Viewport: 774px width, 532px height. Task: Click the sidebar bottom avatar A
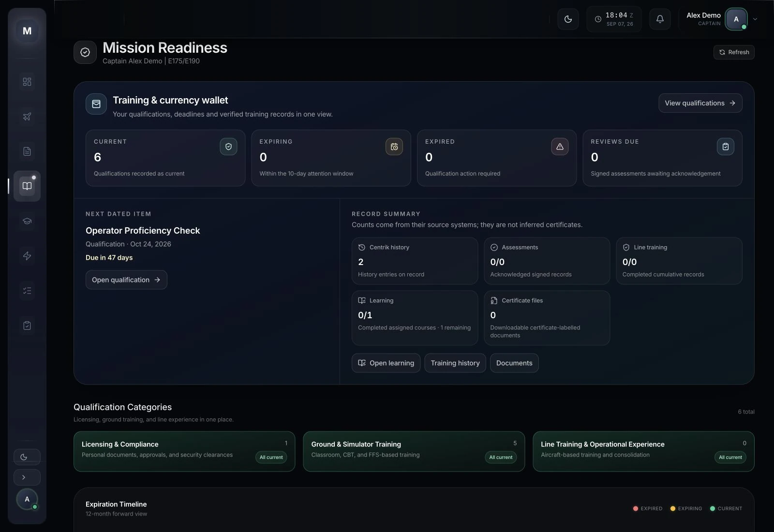click(x=27, y=499)
